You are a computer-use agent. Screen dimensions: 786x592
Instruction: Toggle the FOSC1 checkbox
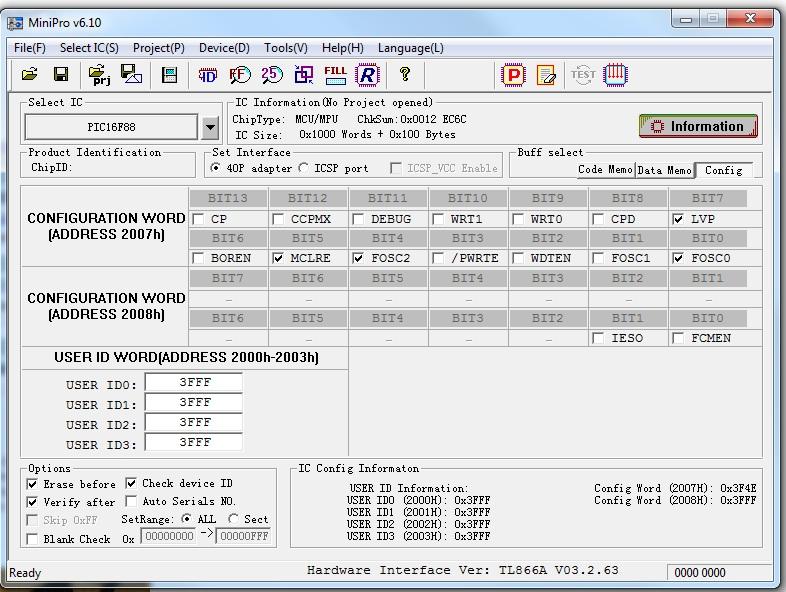[x=598, y=258]
